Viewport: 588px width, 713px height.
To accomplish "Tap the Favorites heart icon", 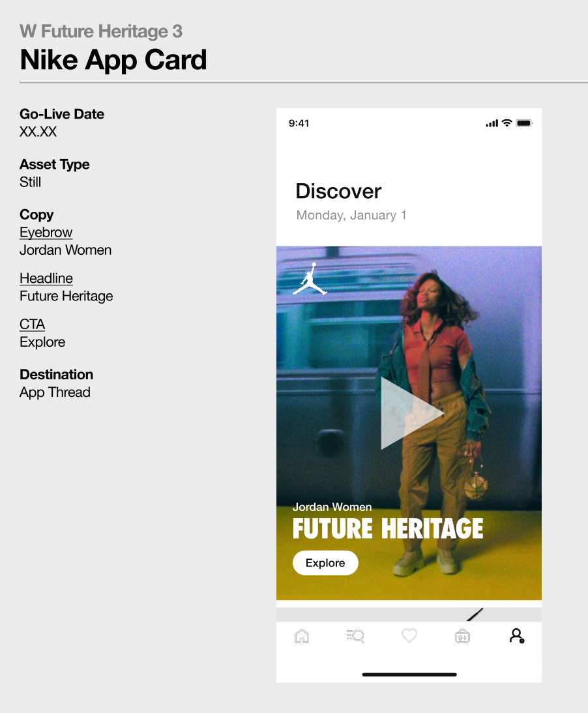I will pos(409,635).
